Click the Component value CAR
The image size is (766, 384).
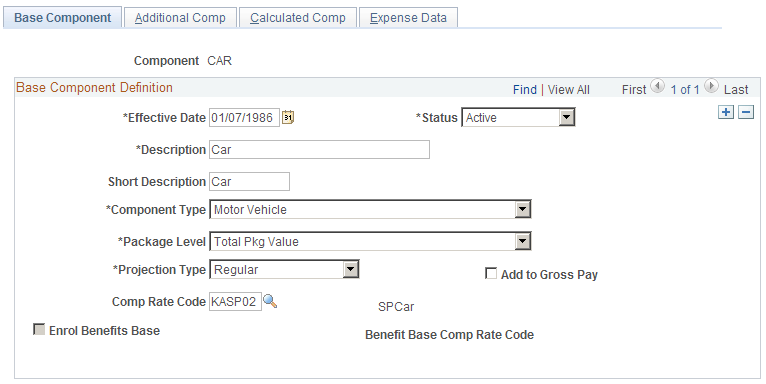pyautogui.click(x=220, y=61)
